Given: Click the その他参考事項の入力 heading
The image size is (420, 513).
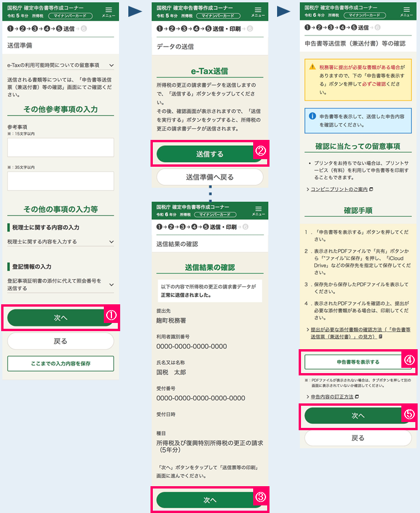Looking at the screenshot, I should [x=61, y=109].
